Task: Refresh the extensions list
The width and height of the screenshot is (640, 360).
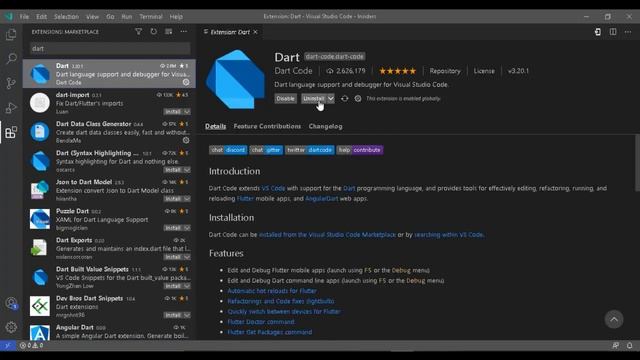Action: click(x=153, y=31)
